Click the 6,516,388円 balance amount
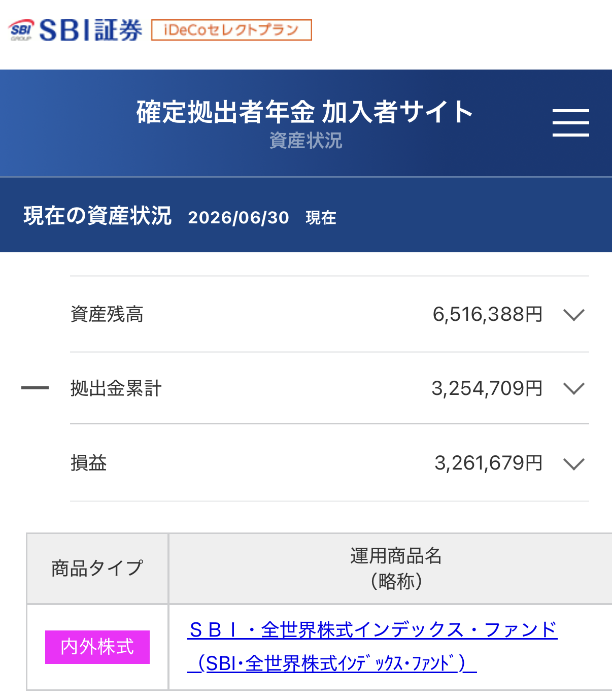The width and height of the screenshot is (612, 700). click(x=488, y=314)
